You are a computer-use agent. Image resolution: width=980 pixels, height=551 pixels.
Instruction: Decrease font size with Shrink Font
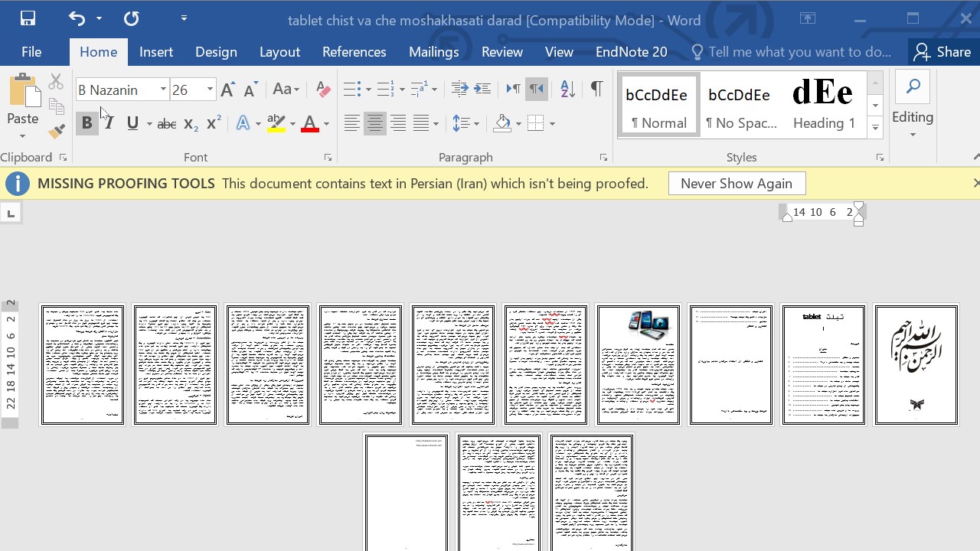(250, 90)
